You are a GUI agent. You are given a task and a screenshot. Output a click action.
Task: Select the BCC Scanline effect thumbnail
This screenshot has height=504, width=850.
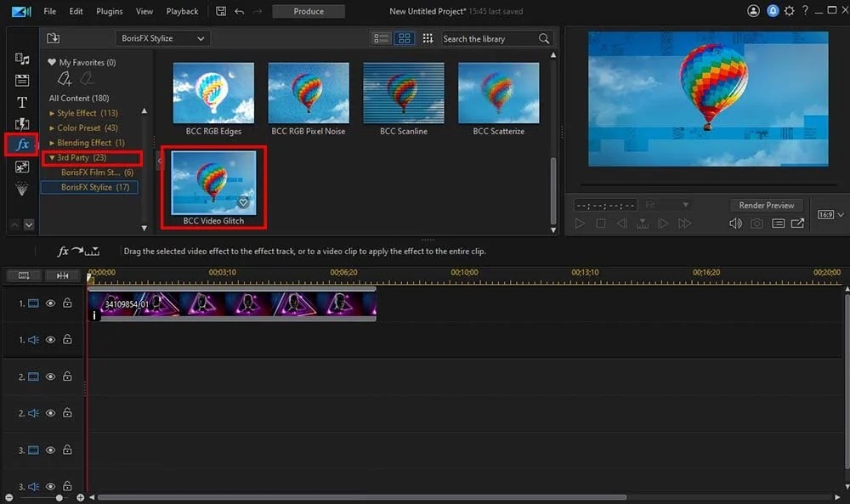pos(404,93)
